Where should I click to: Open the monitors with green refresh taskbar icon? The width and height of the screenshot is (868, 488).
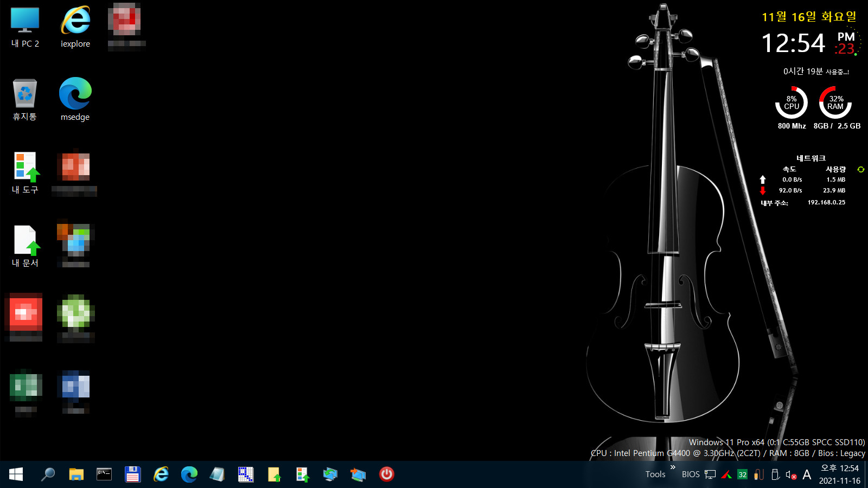[x=330, y=474]
